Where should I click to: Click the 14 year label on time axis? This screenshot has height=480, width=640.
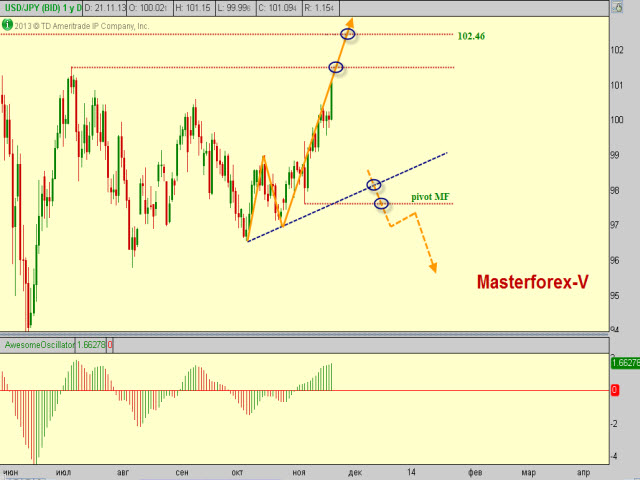(x=411, y=472)
